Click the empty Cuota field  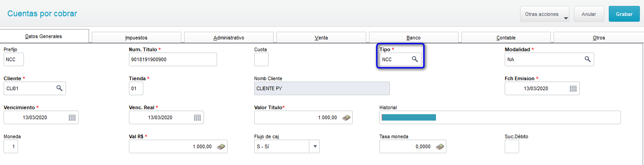tap(261, 59)
